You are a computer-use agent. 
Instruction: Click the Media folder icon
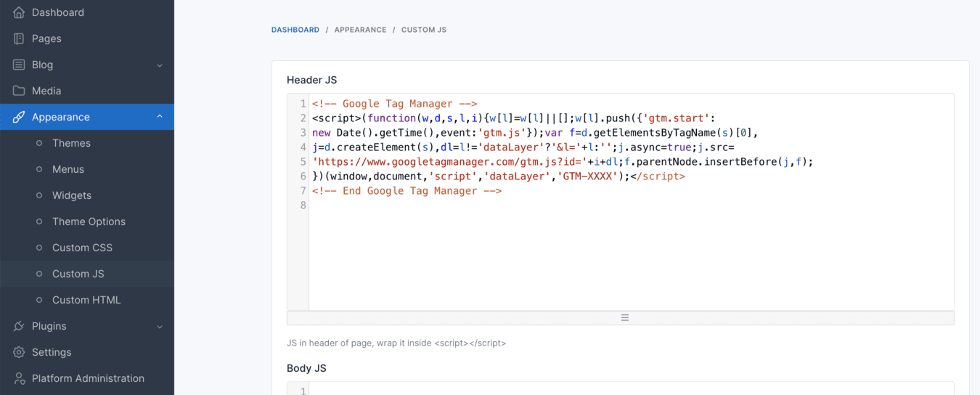click(19, 91)
